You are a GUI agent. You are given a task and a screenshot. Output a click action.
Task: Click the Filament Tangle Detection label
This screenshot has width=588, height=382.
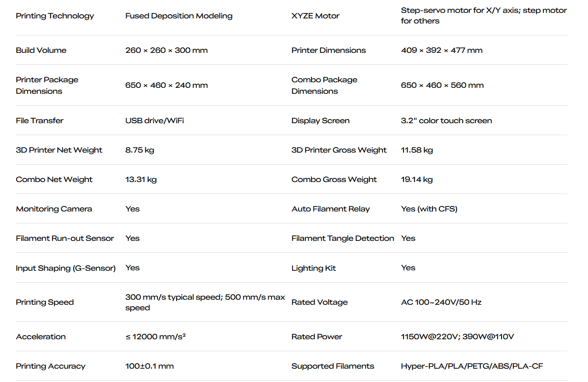pos(343,239)
